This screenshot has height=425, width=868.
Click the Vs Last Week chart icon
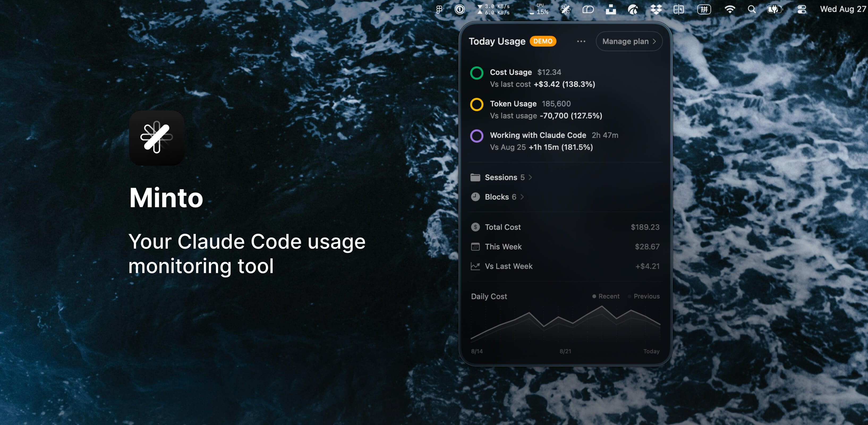[x=475, y=266]
